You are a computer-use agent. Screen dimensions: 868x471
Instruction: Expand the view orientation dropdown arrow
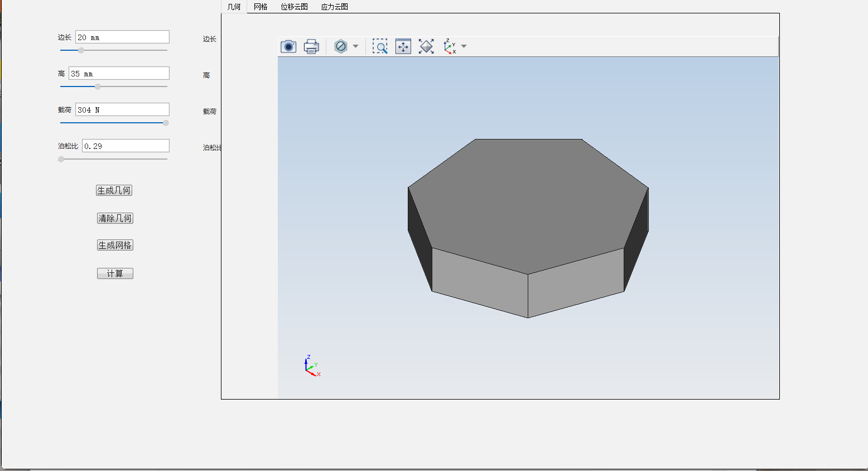coord(464,46)
